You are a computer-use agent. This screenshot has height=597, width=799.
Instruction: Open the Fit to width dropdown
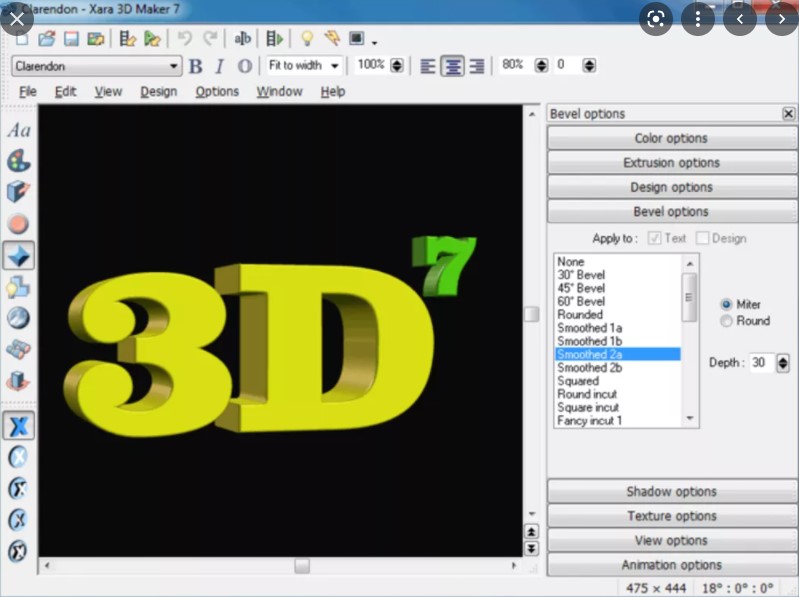pyautogui.click(x=335, y=66)
